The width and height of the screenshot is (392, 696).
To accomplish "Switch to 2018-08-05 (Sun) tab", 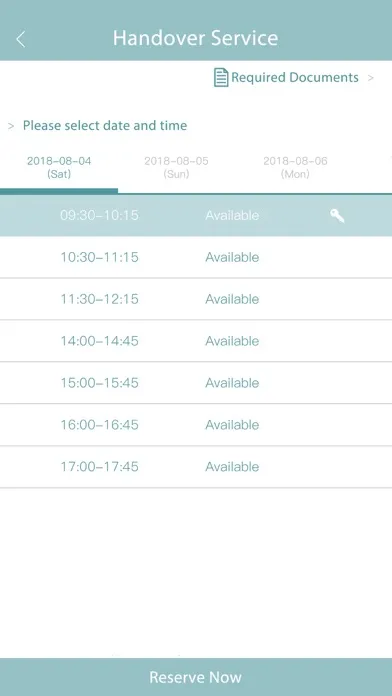I will pos(176,167).
